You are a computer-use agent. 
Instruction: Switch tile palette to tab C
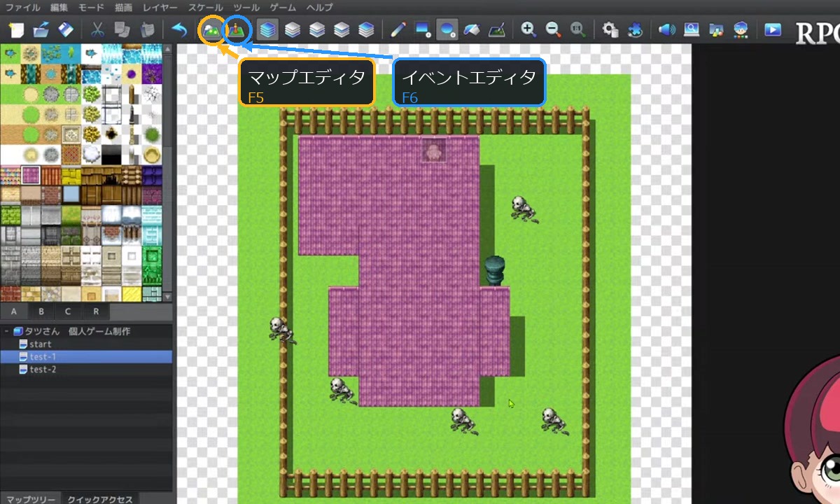click(x=68, y=311)
